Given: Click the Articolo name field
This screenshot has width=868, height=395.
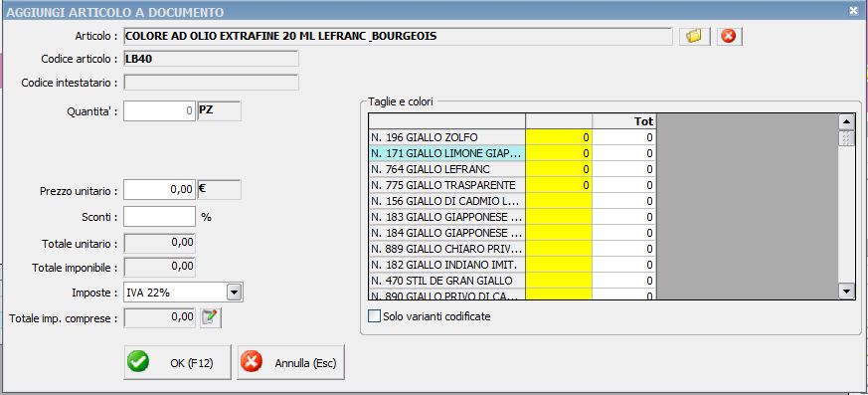Looking at the screenshot, I should [398, 37].
